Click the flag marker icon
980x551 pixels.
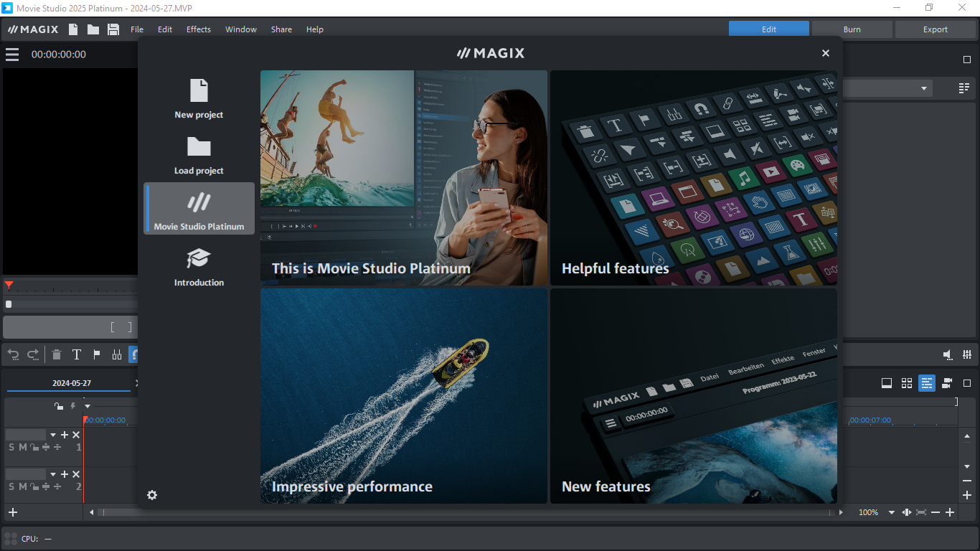[97, 354]
